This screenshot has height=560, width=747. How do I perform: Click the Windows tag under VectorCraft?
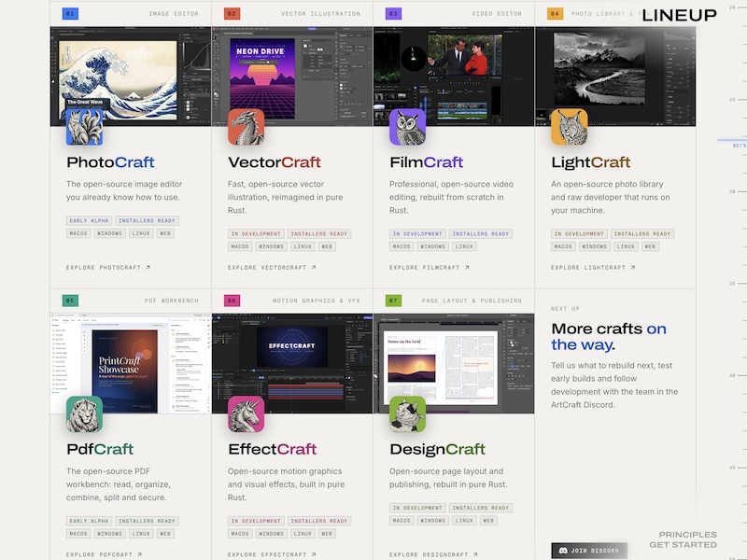pos(271,246)
